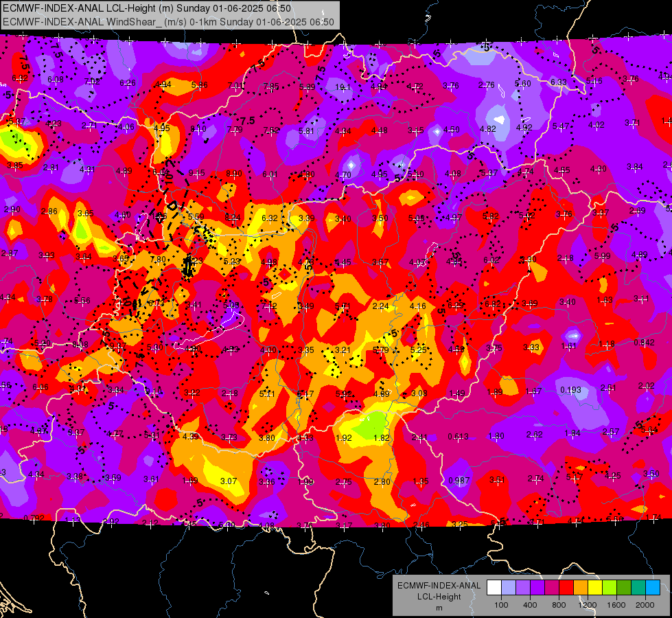The width and height of the screenshot is (672, 618).
Task: Click the '400' legend tick label
Action: pyautogui.click(x=530, y=605)
